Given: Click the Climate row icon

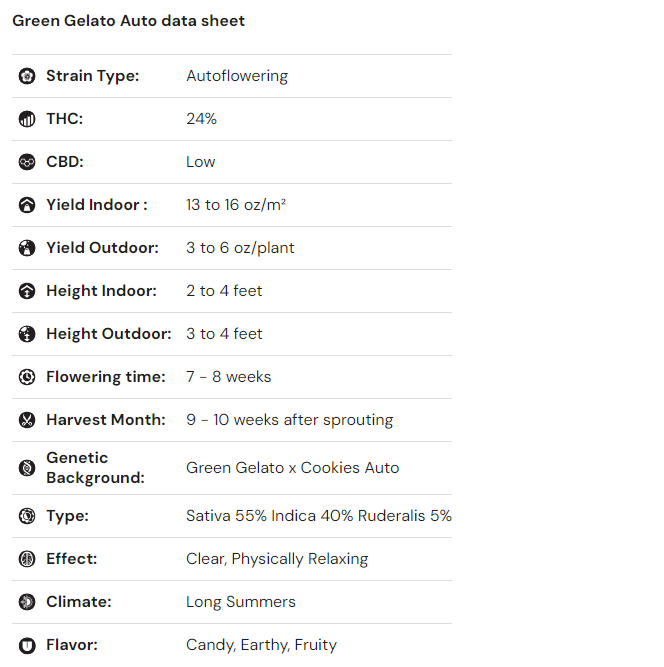Looking at the screenshot, I should pyautogui.click(x=27, y=602).
